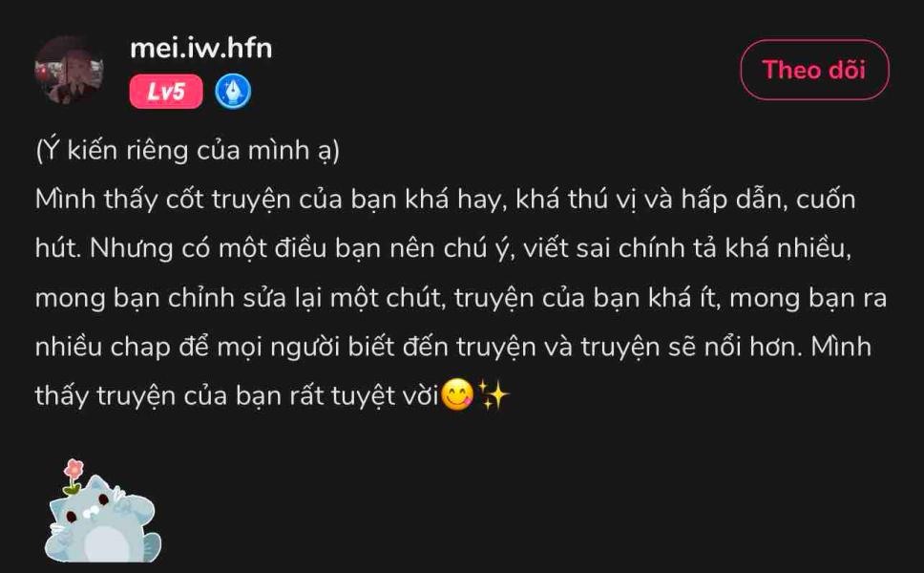
Task: Click the pink flower on cat's head
Action: click(x=73, y=469)
